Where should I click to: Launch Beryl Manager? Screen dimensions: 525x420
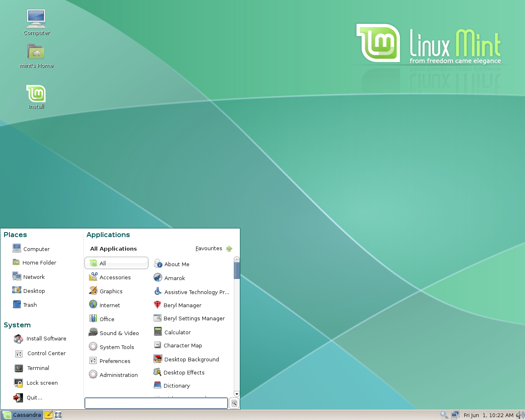(177, 305)
